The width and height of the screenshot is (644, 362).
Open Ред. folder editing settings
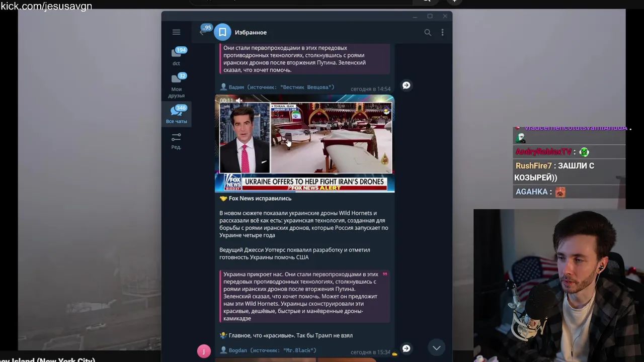(176, 141)
